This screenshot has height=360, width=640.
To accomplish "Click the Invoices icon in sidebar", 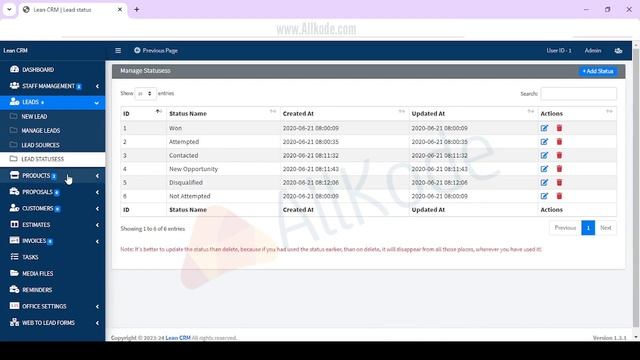I will coord(14,240).
